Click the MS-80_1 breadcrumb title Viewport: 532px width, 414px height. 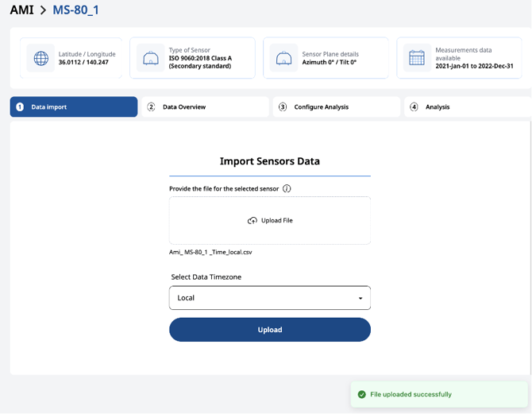click(75, 10)
